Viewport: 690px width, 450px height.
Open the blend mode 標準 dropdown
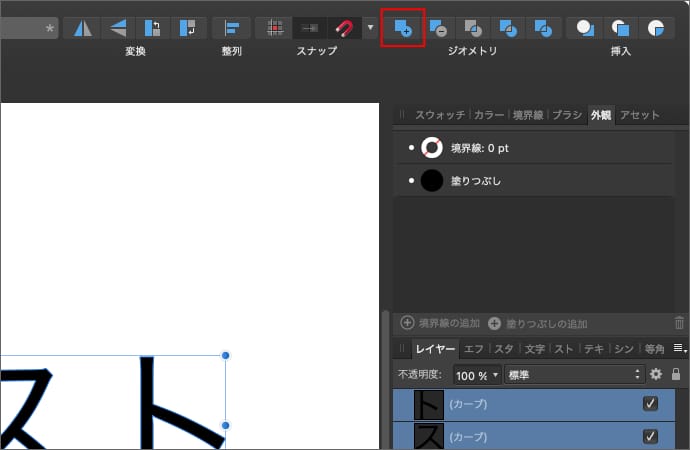[x=573, y=374]
